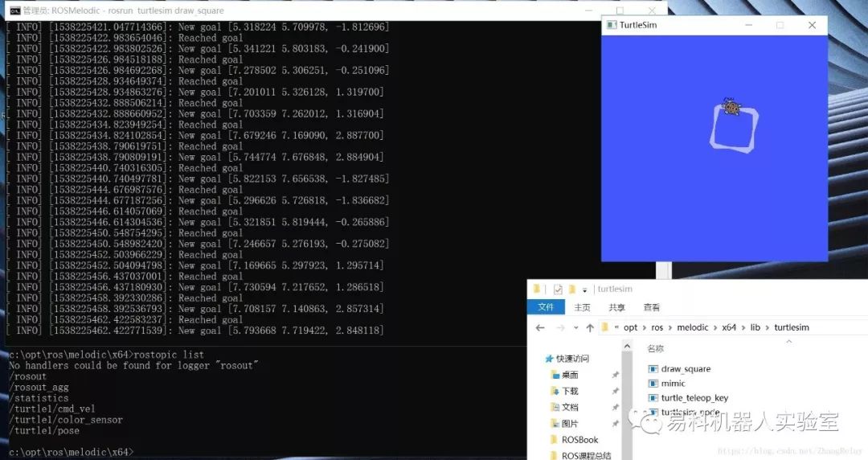Open the 查看 ribbon tab
The width and height of the screenshot is (868, 460).
(x=652, y=307)
